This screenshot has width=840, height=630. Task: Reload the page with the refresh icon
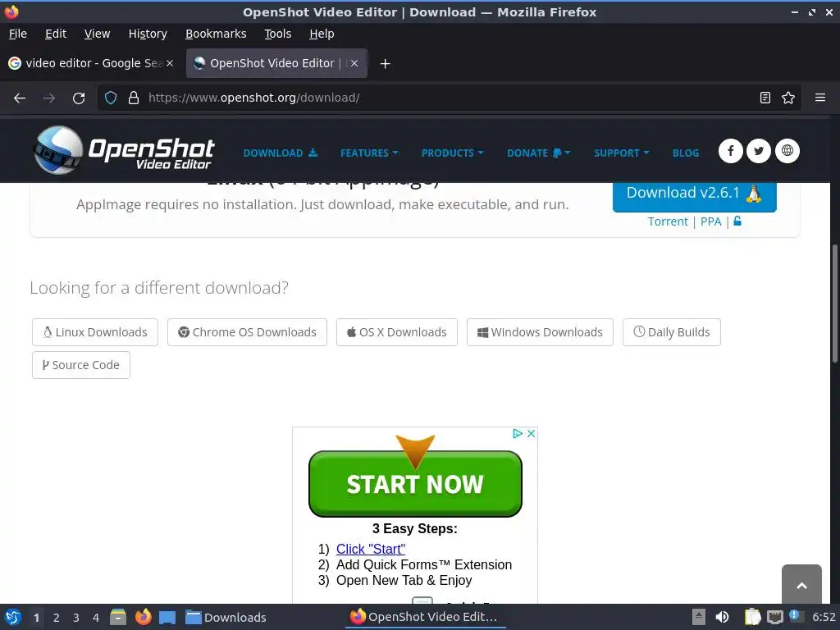[79, 98]
